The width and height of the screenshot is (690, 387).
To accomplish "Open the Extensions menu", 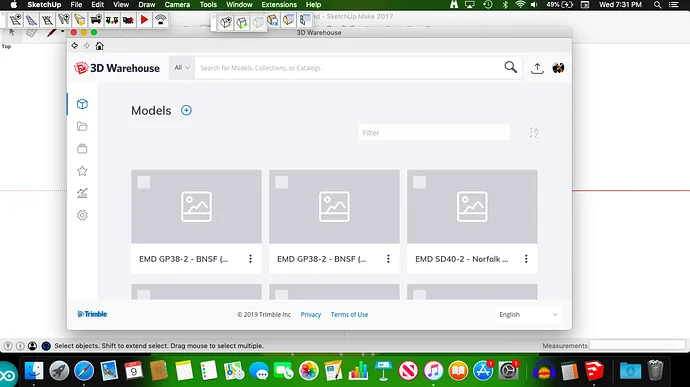I will [279, 5].
